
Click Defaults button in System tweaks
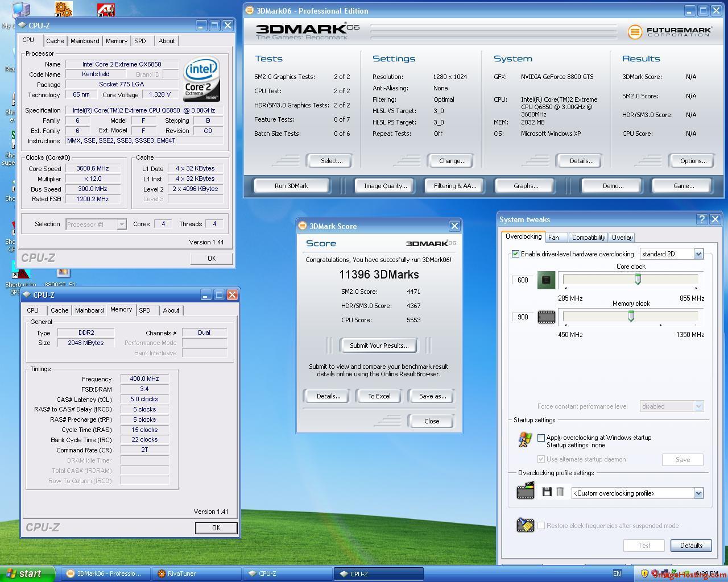pos(691,546)
